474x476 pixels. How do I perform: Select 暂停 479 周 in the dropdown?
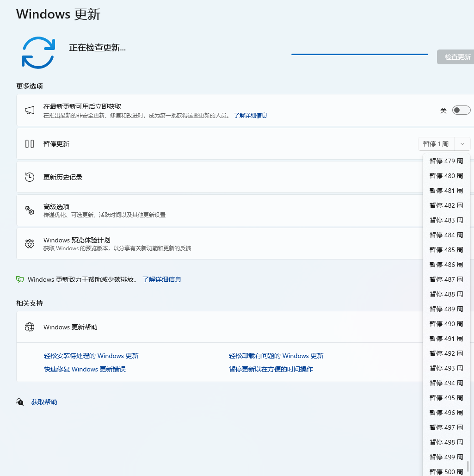(446, 161)
